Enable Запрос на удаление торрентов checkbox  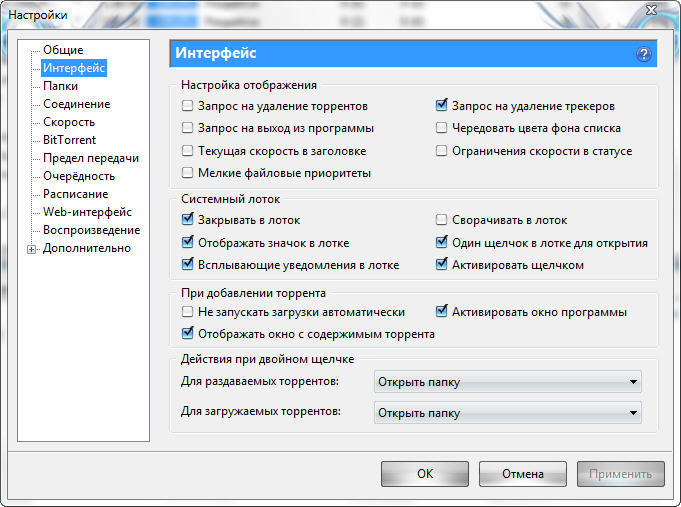(x=188, y=105)
